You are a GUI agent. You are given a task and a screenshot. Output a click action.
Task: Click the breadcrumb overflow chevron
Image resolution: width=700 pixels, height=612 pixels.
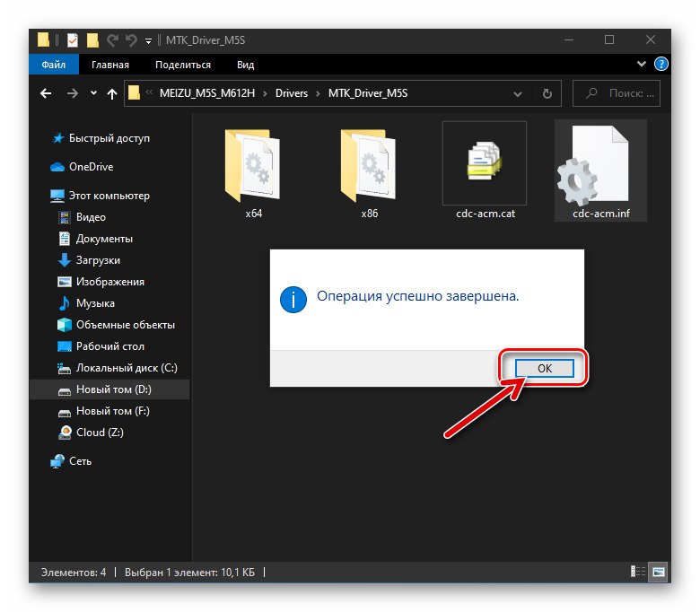coord(150,92)
